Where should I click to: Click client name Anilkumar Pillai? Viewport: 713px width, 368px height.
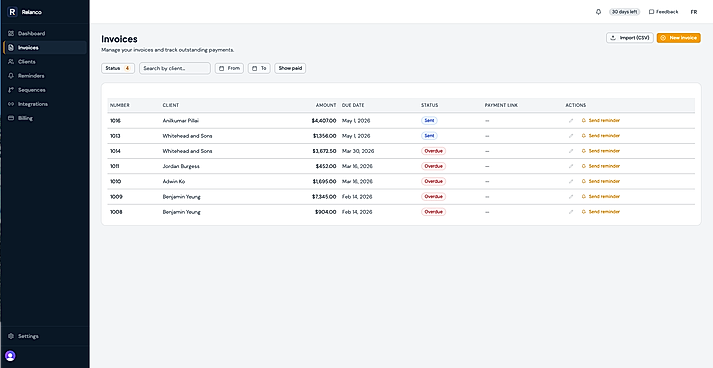(181, 121)
